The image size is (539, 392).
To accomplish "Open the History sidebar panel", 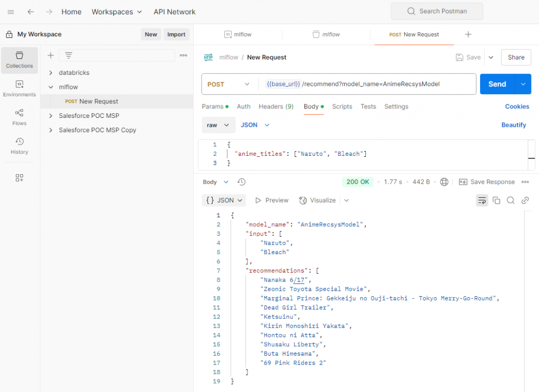I will point(19,146).
